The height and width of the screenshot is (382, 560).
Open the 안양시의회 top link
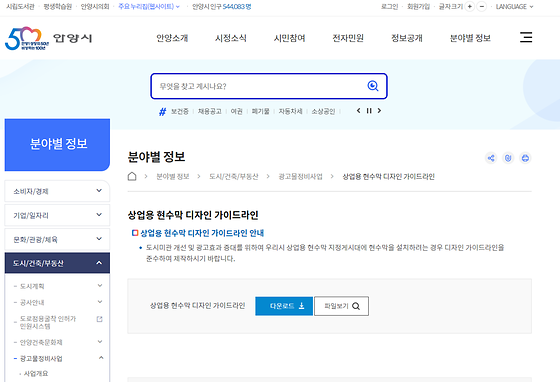(x=95, y=6)
